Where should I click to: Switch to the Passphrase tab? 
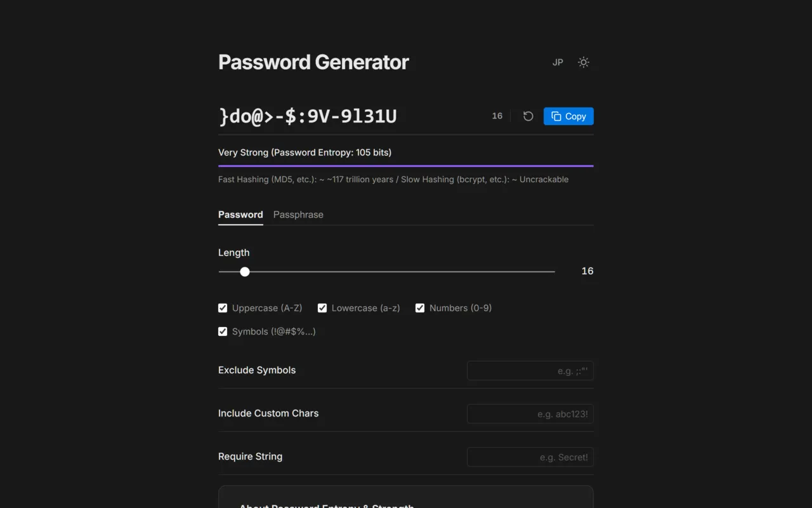pyautogui.click(x=298, y=215)
